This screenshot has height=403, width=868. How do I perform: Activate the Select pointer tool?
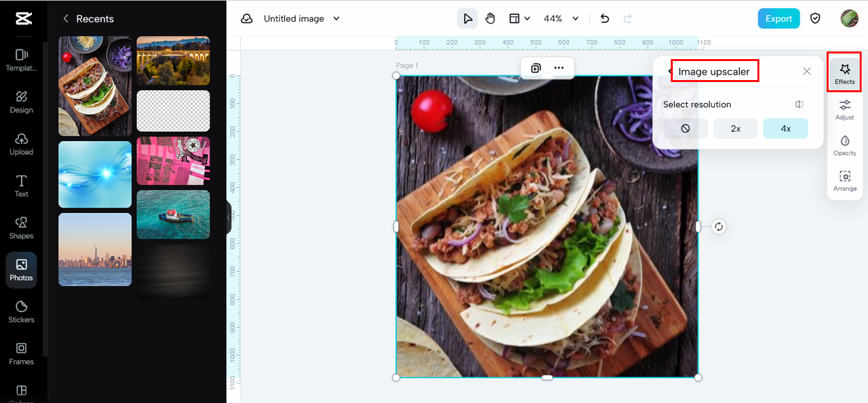[468, 19]
